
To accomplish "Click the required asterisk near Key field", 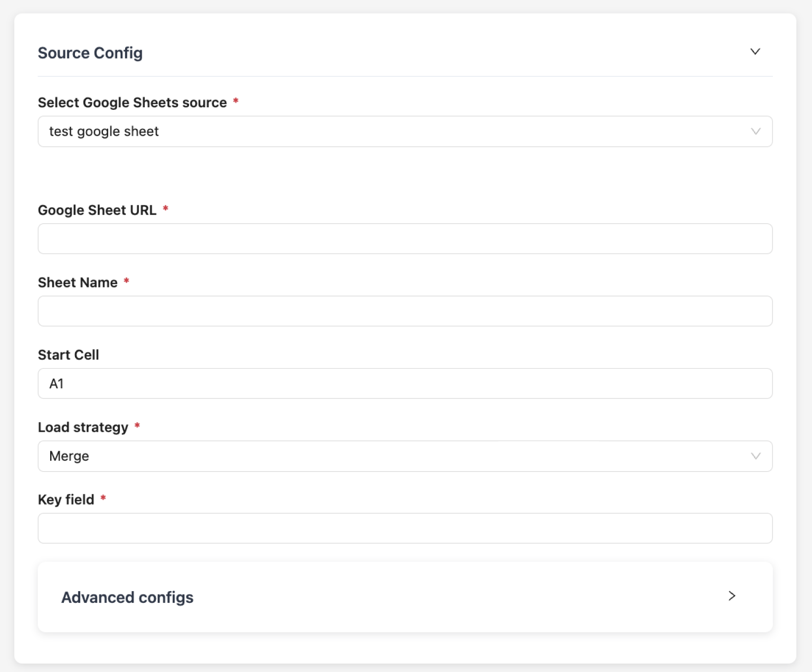I will click(103, 498).
